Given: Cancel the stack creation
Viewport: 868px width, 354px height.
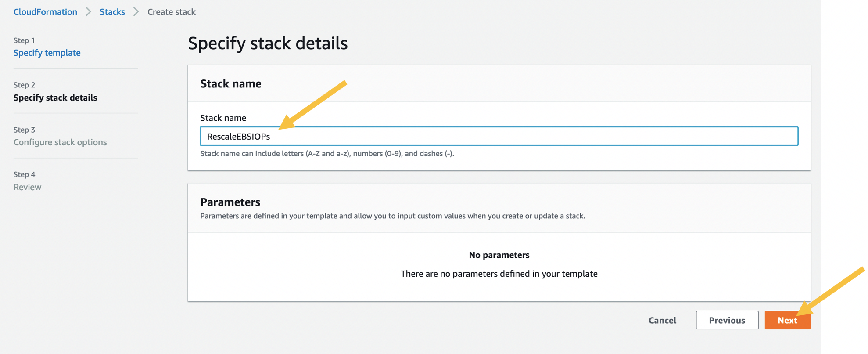Looking at the screenshot, I should [662, 320].
